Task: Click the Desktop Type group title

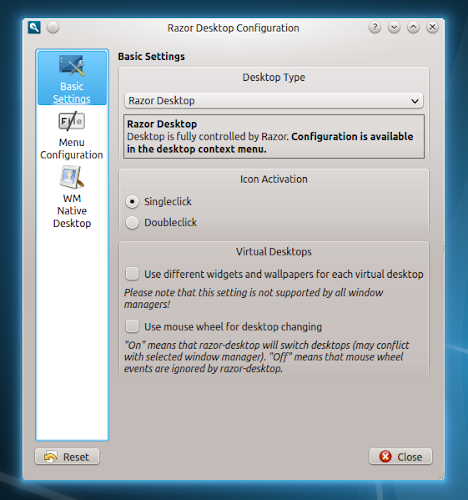Action: click(x=274, y=77)
